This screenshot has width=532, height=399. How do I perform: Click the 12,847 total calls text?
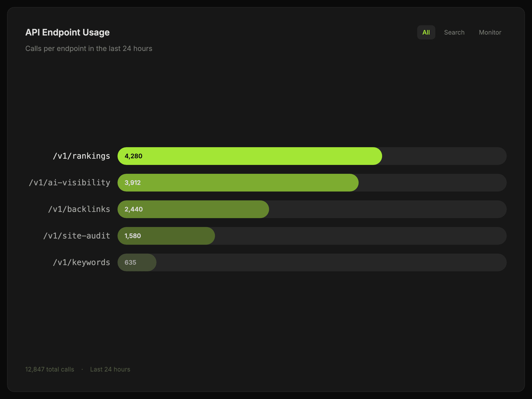50,370
